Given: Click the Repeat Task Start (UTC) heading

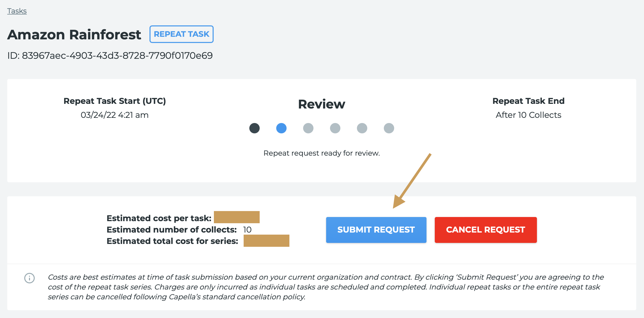Looking at the screenshot, I should (x=115, y=101).
